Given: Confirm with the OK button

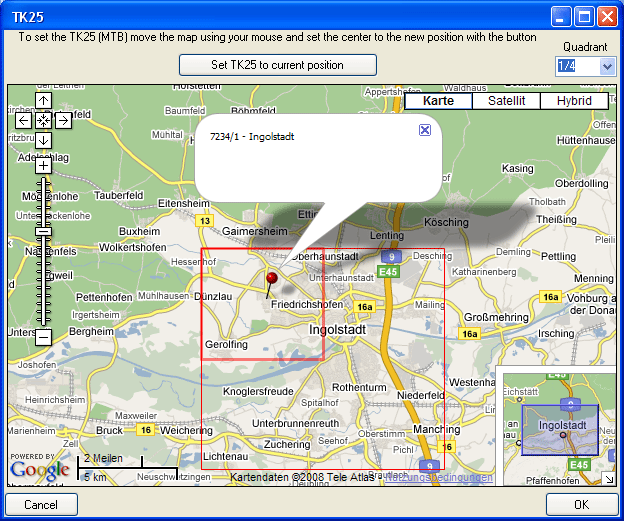Looking at the screenshot, I should pyautogui.click(x=581, y=504).
